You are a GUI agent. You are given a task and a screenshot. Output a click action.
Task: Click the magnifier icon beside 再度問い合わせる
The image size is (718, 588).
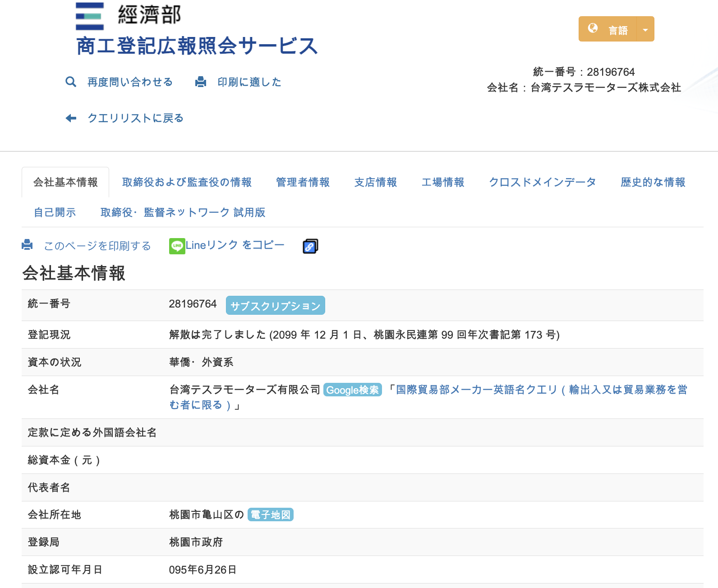pos(71,82)
